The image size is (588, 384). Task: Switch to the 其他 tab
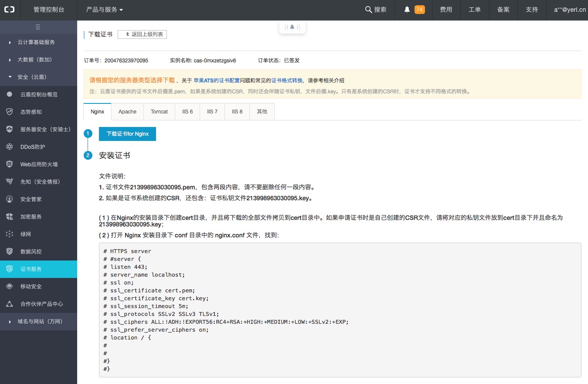pyautogui.click(x=262, y=112)
